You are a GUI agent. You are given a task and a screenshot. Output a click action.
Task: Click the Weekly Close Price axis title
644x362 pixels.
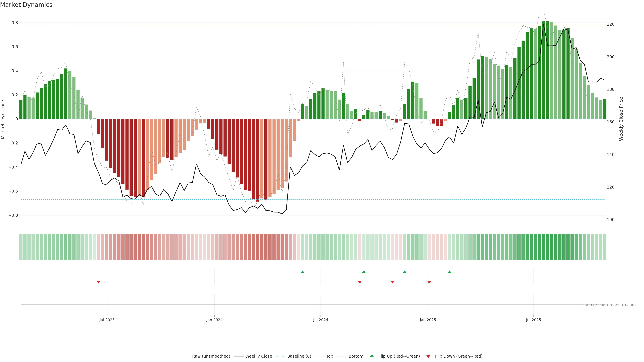[x=621, y=119]
